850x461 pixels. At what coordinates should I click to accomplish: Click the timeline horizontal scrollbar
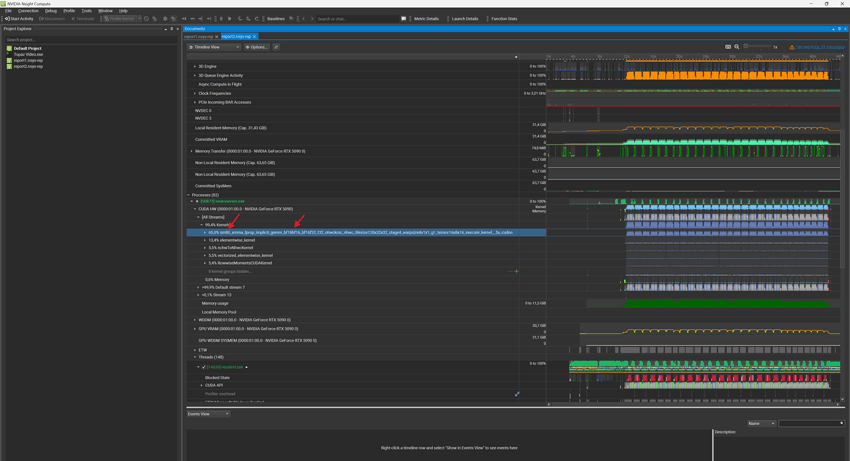click(x=693, y=404)
